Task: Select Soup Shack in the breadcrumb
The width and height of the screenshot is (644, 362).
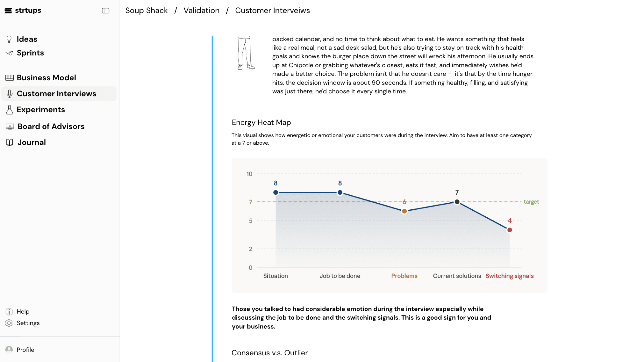Action: pos(146,10)
